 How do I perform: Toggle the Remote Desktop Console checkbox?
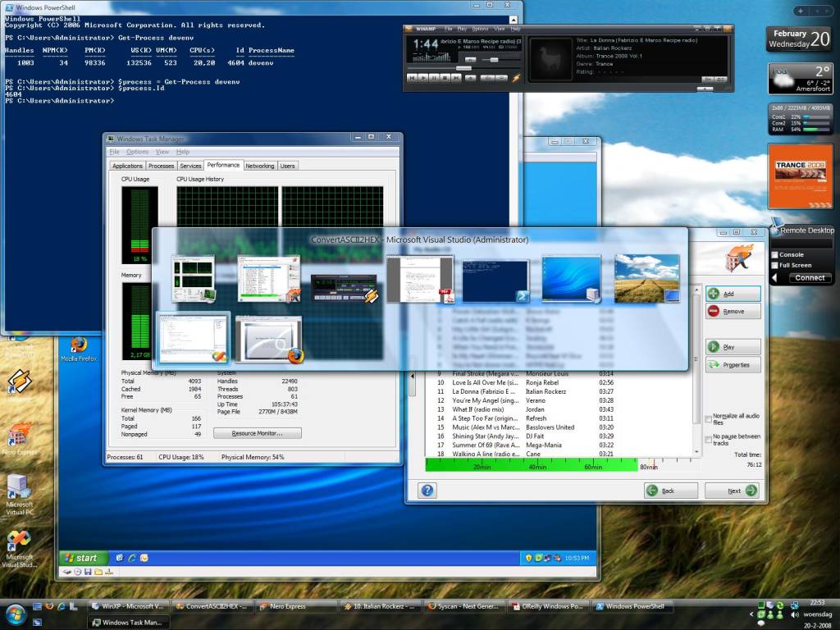coord(775,254)
